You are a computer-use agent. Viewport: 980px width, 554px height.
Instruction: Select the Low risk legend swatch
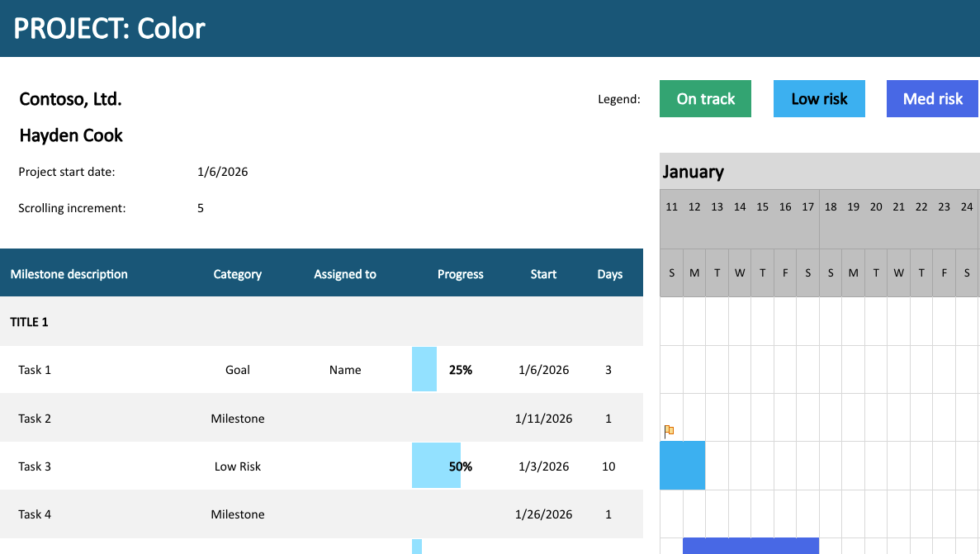(x=819, y=99)
